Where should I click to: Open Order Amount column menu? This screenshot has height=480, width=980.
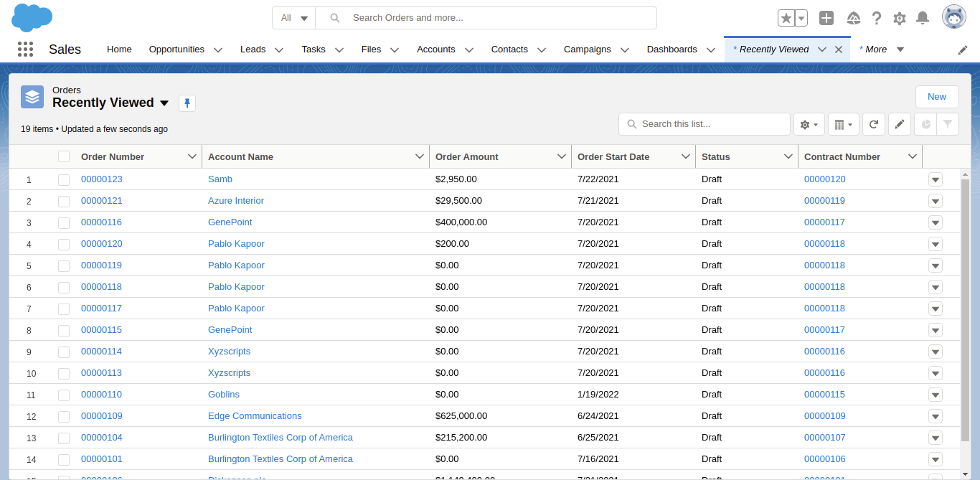(x=562, y=156)
